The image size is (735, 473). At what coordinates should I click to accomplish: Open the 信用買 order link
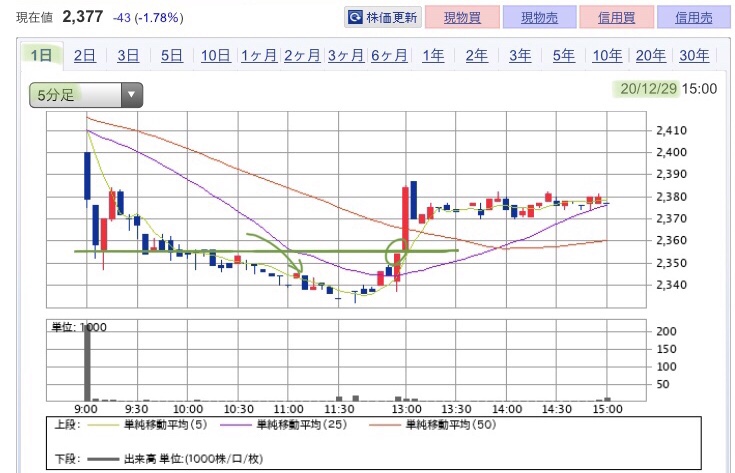pyautogui.click(x=616, y=17)
